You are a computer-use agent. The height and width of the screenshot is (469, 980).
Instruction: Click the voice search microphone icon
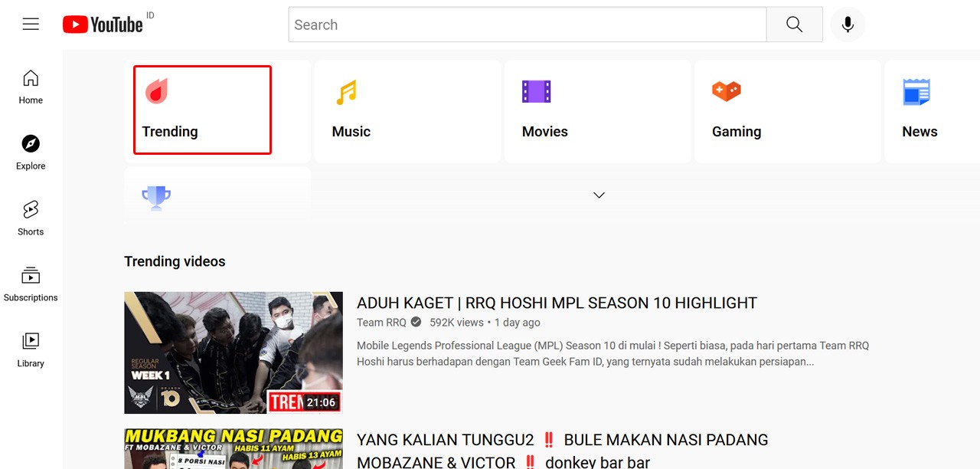point(848,24)
